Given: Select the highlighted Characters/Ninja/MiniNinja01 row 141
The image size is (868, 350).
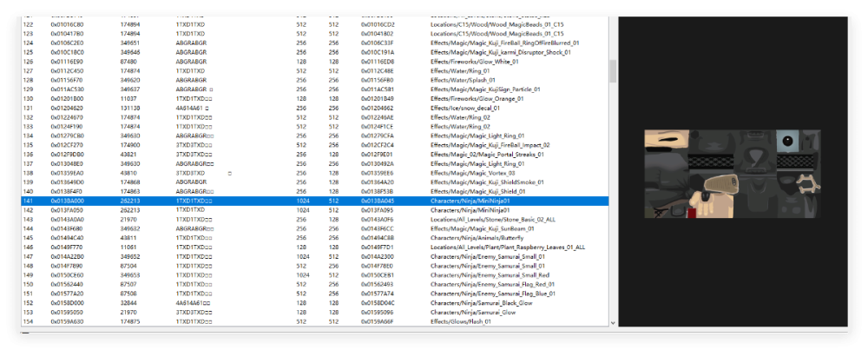Looking at the screenshot, I should point(314,201).
